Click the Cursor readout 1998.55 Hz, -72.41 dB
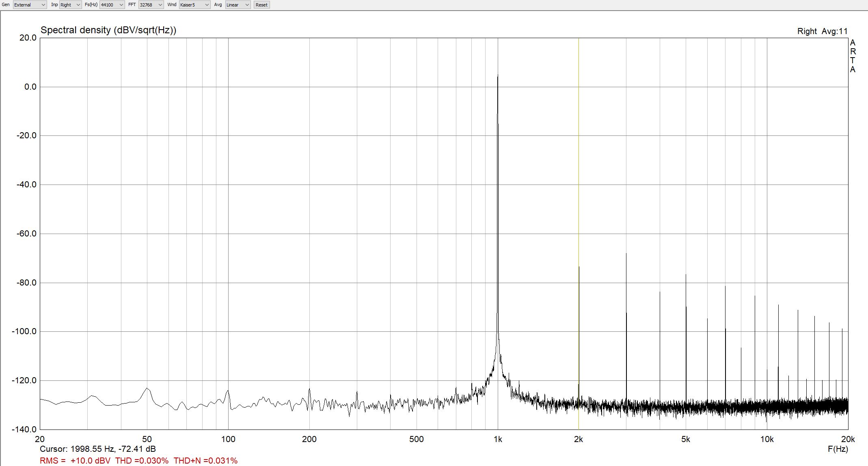This screenshot has height=466, width=868. tap(98, 449)
